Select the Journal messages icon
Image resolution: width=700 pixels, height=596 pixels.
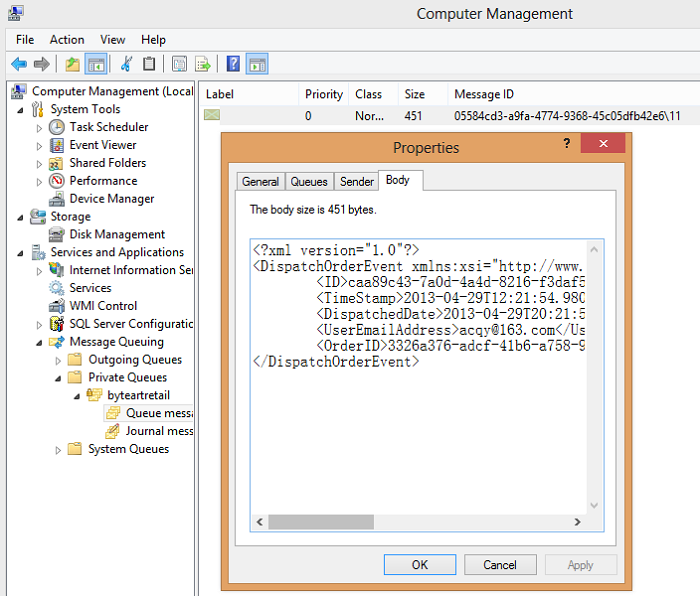coord(112,431)
